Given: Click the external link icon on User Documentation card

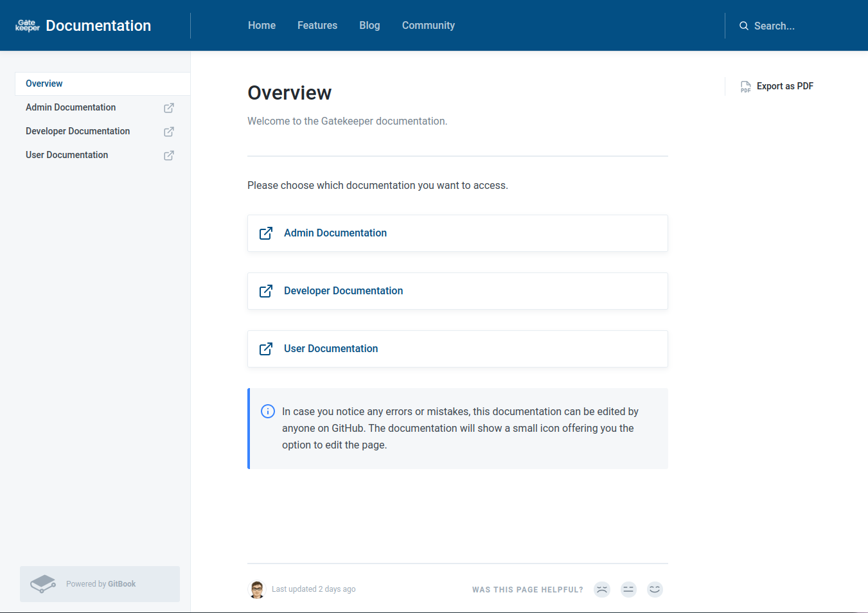Looking at the screenshot, I should pos(266,349).
